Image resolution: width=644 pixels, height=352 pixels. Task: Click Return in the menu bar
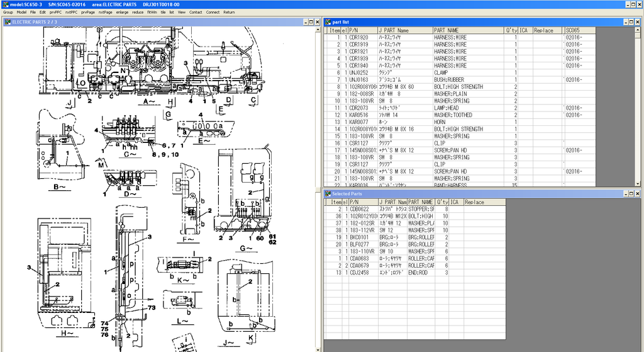pyautogui.click(x=229, y=12)
